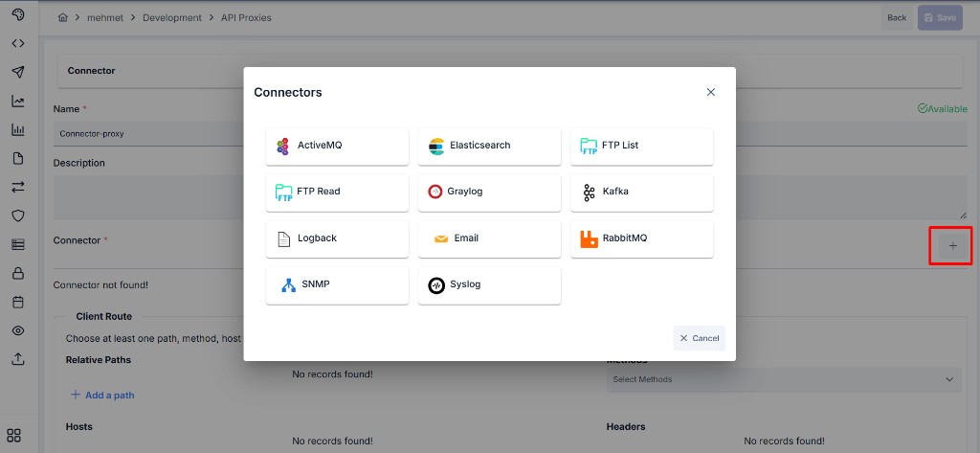Open the paper plane sidebar icon
The image size is (980, 453).
click(18, 72)
